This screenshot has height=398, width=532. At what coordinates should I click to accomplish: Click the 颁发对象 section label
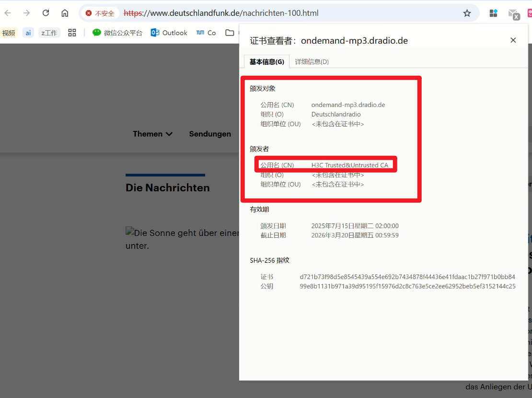click(263, 89)
